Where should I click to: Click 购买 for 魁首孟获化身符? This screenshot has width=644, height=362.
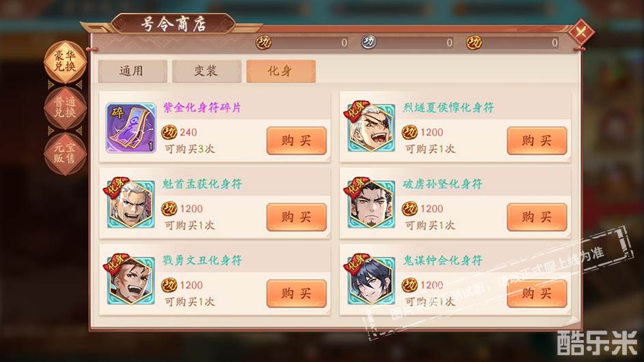click(297, 217)
